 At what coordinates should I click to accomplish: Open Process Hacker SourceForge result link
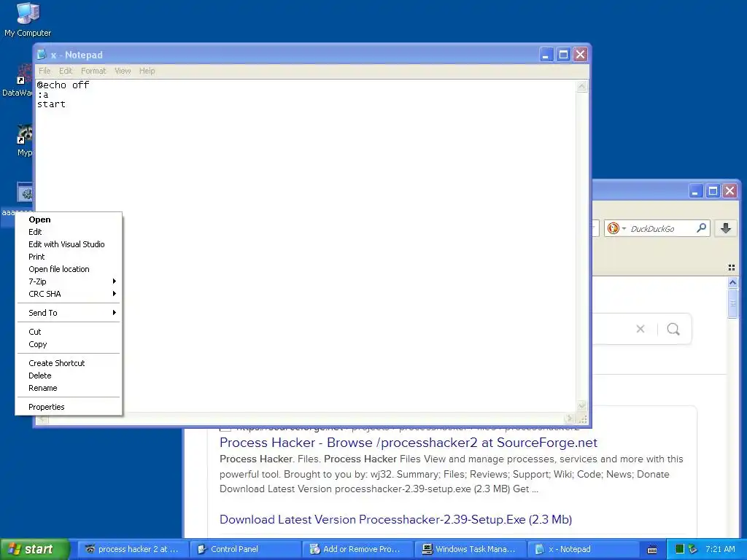[409, 443]
